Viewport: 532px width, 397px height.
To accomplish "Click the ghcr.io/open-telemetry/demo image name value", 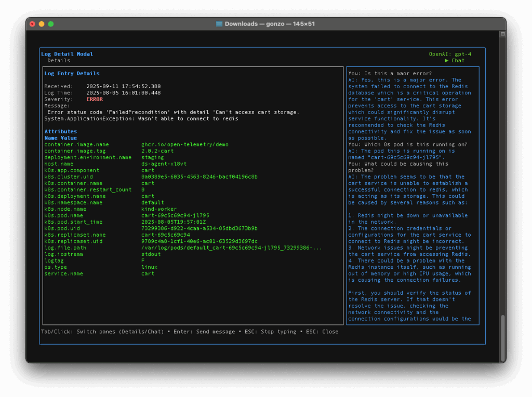I will pos(184,144).
